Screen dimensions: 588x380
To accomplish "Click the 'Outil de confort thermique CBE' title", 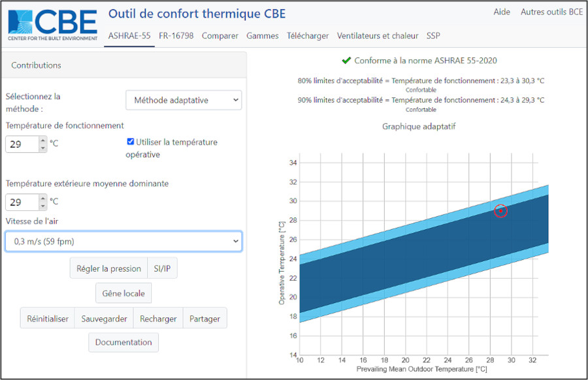I will pyautogui.click(x=197, y=14).
